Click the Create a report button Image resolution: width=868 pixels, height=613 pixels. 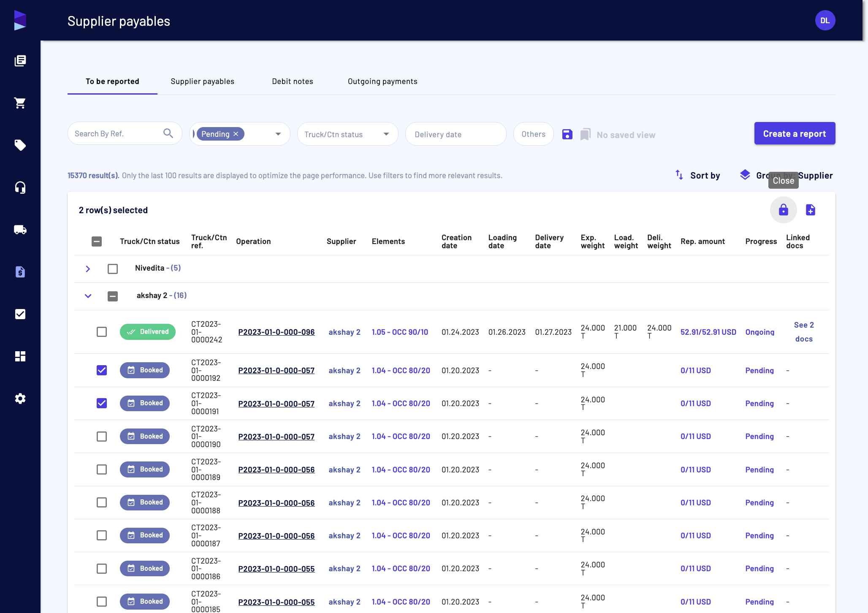[795, 133]
